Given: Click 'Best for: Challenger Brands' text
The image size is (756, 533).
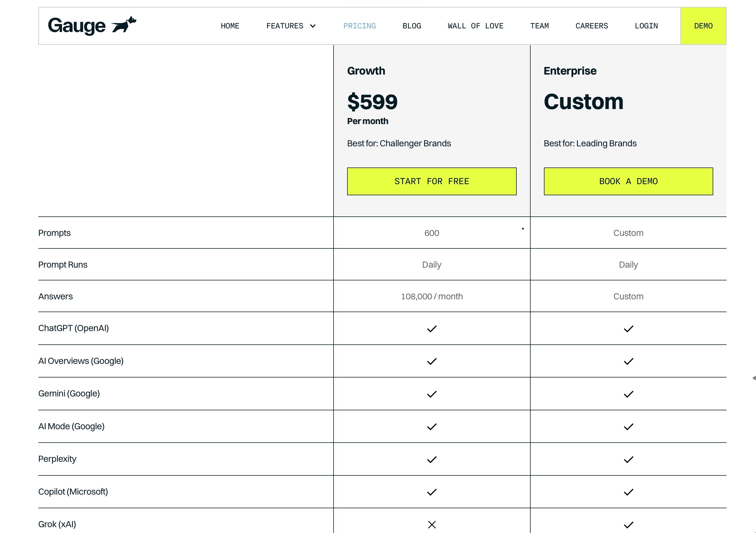Looking at the screenshot, I should point(399,143).
